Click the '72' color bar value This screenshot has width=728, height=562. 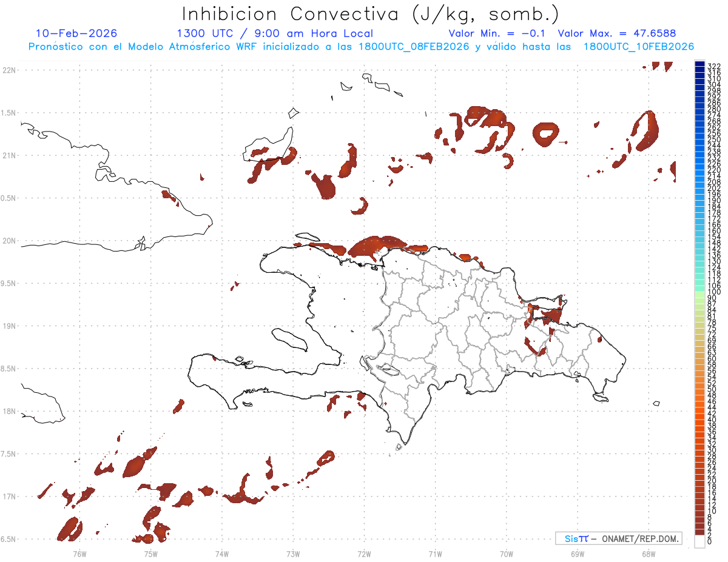pyautogui.click(x=712, y=334)
